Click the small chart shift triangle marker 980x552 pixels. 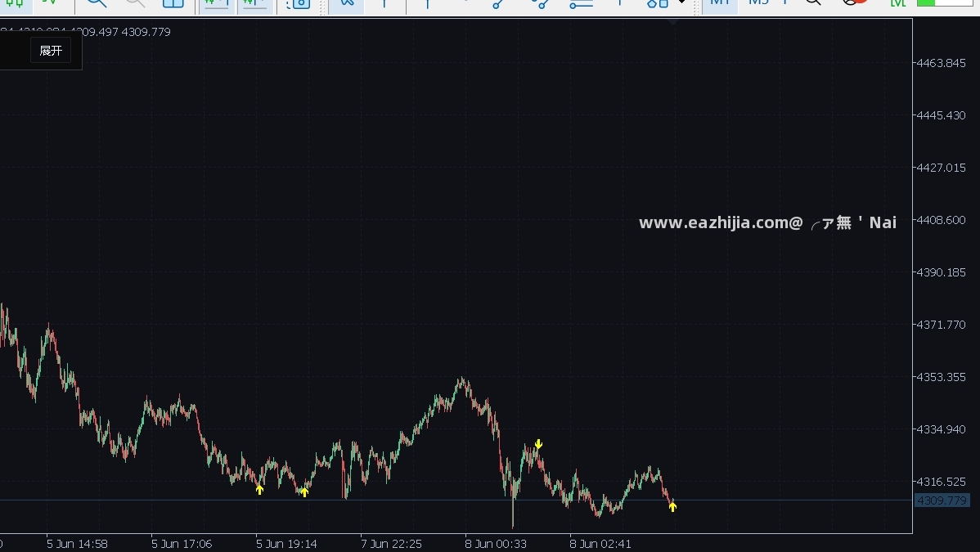pyautogui.click(x=673, y=20)
